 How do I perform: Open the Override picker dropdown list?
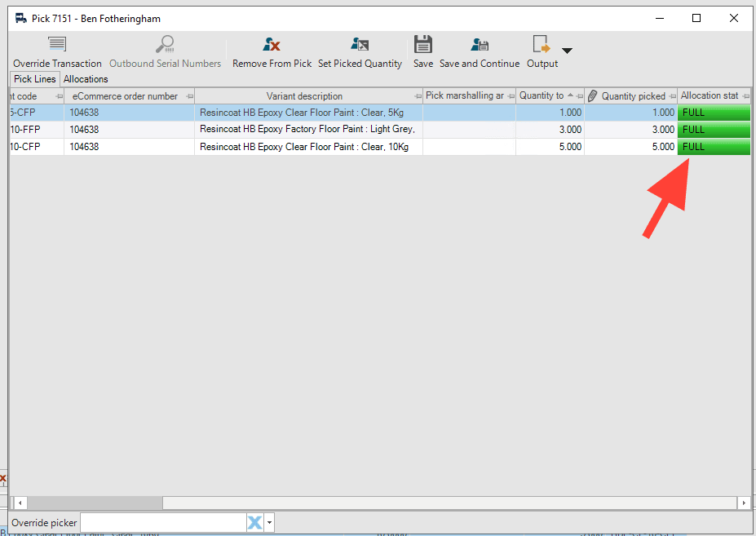pyautogui.click(x=269, y=522)
